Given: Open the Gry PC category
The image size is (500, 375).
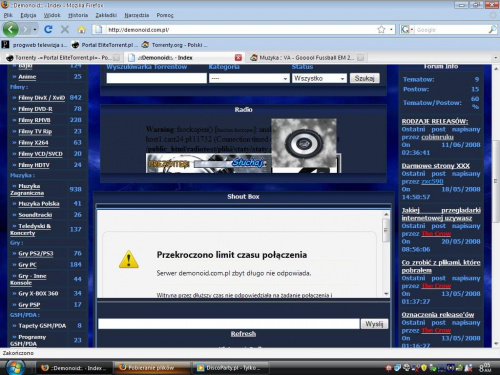Looking at the screenshot, I should click(x=28, y=265).
